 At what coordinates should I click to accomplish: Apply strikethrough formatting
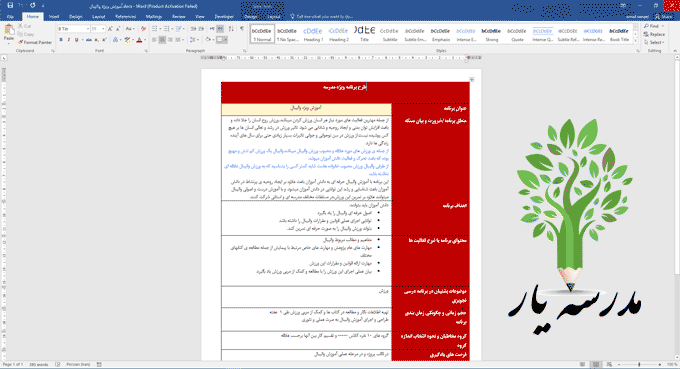(x=88, y=40)
